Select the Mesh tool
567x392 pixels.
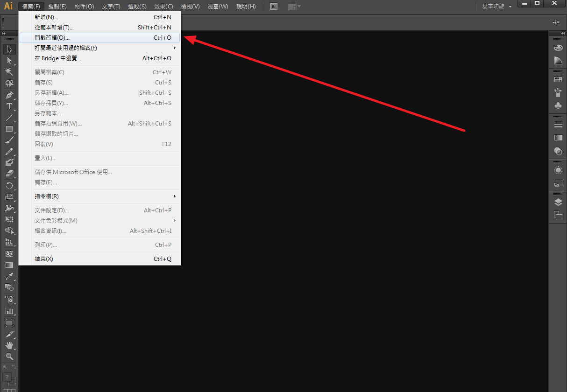pyautogui.click(x=9, y=254)
